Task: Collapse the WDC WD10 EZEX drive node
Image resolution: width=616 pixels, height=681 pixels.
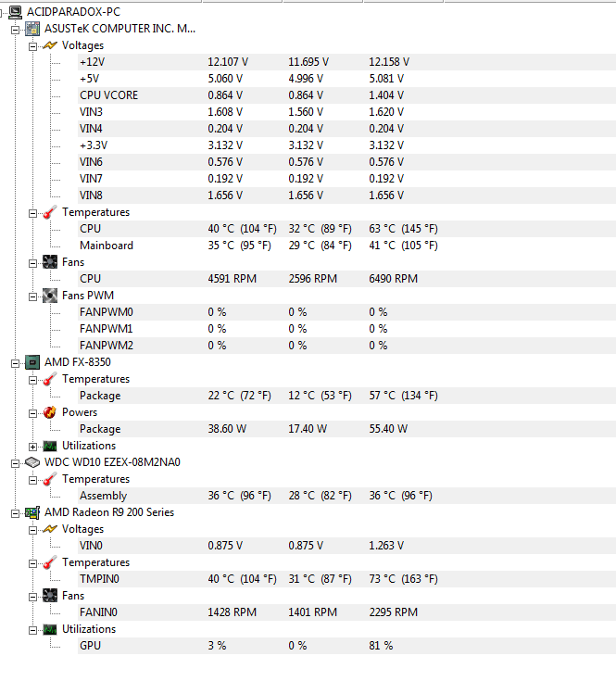Action: 16,463
